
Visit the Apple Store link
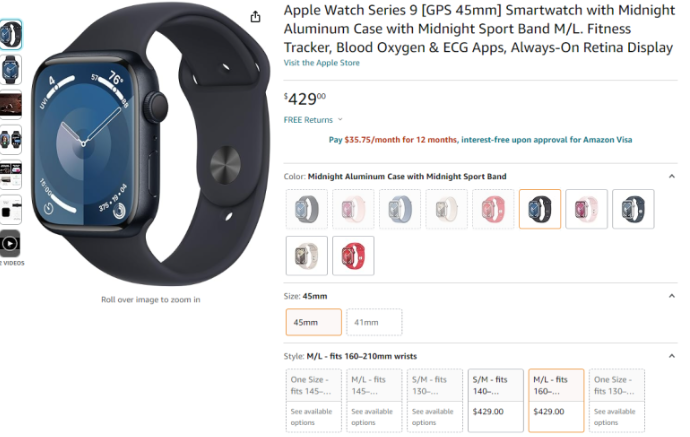click(321, 62)
